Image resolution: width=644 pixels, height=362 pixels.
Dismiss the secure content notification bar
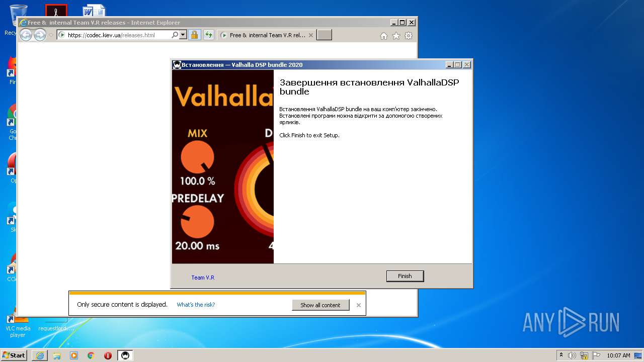(359, 305)
